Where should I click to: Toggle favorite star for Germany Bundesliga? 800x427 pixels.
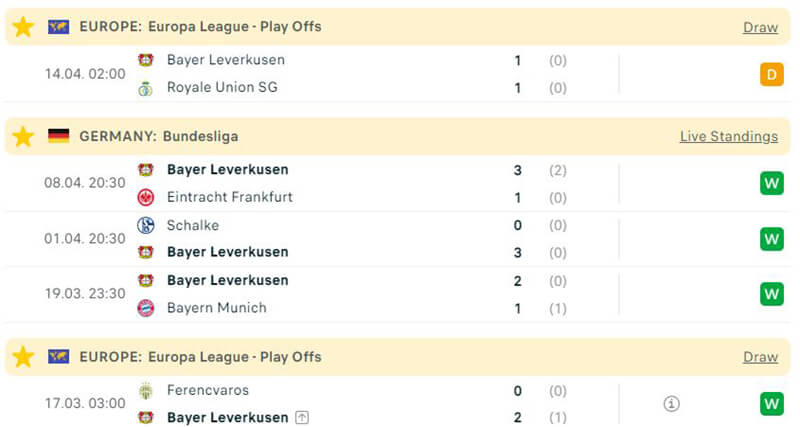pyautogui.click(x=23, y=136)
